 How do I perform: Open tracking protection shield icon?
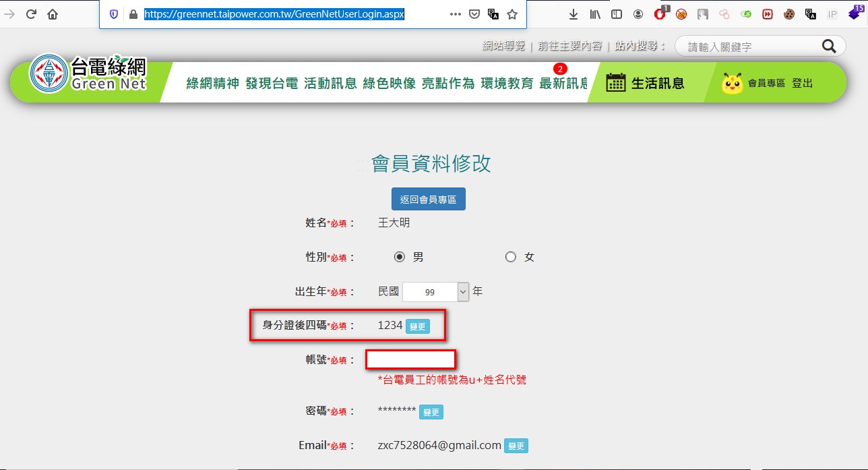pos(114,14)
